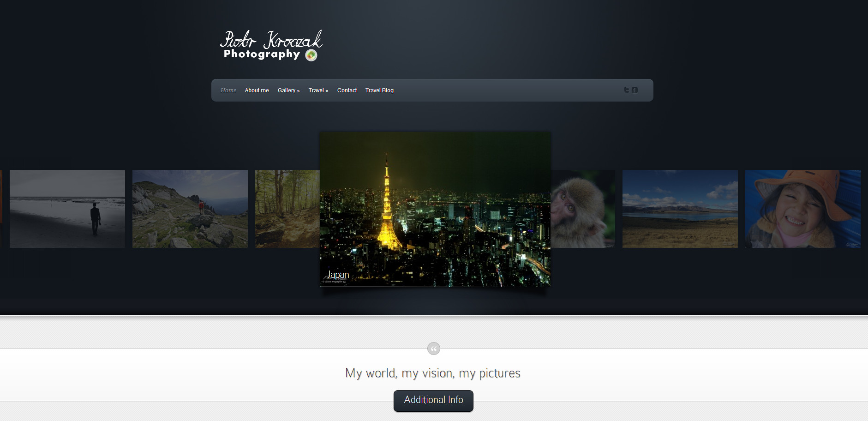Select the smiling child in orange hat
868x421 pixels.
click(x=802, y=209)
